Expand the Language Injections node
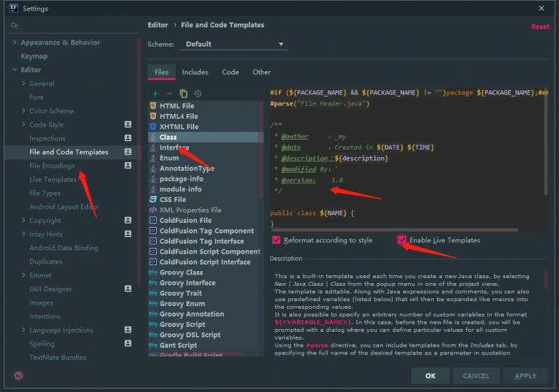The width and height of the screenshot is (559, 392). pyautogui.click(x=24, y=330)
